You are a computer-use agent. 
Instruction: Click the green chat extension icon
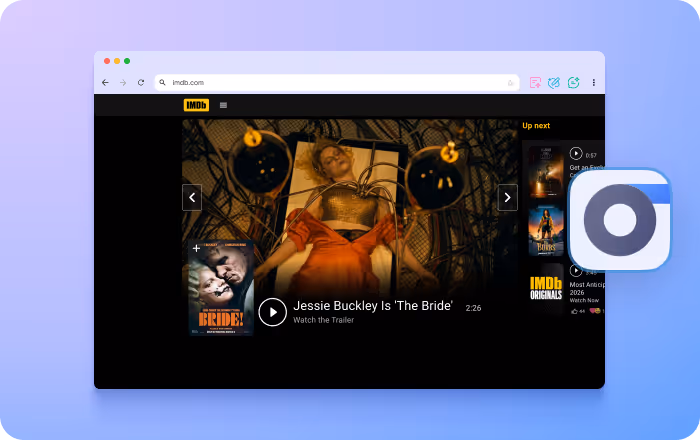(573, 83)
